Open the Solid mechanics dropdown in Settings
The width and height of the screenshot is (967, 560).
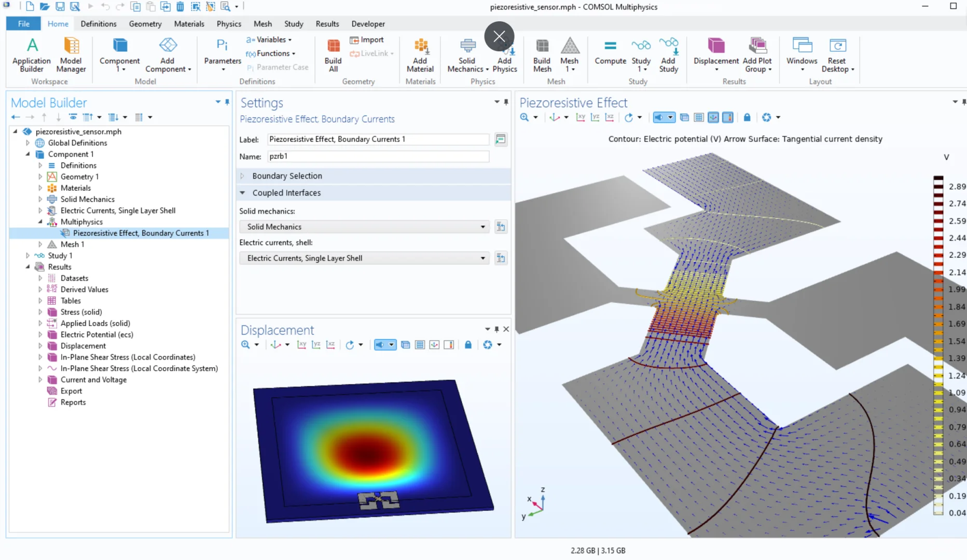click(x=364, y=227)
